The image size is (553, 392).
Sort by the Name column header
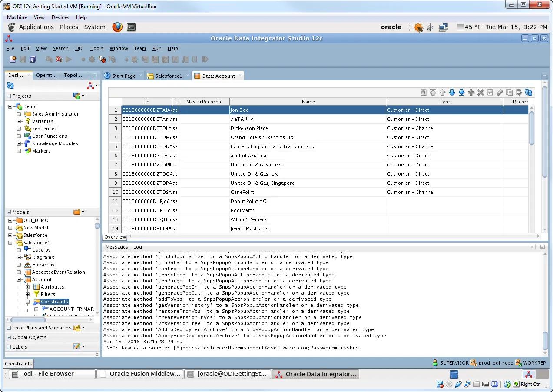(308, 102)
